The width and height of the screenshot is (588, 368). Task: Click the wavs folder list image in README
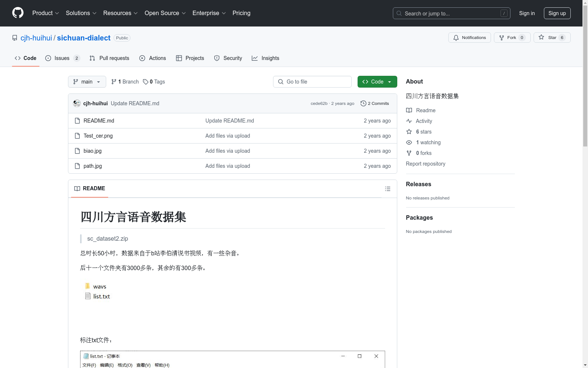pos(97,291)
